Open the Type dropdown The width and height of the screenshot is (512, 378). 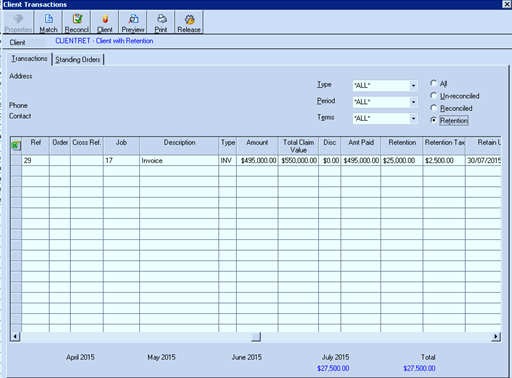[x=413, y=86]
